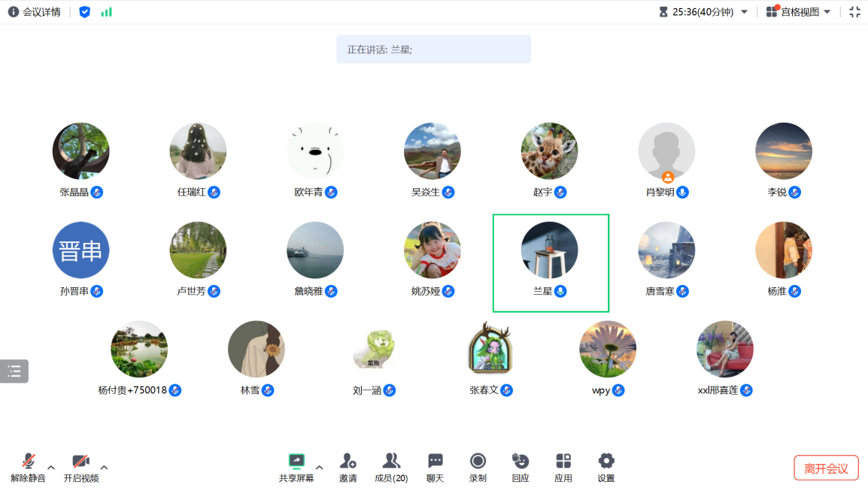Expand the arrow next to 共享屏幕
Viewport: 868px width, 488px height.
tap(319, 467)
